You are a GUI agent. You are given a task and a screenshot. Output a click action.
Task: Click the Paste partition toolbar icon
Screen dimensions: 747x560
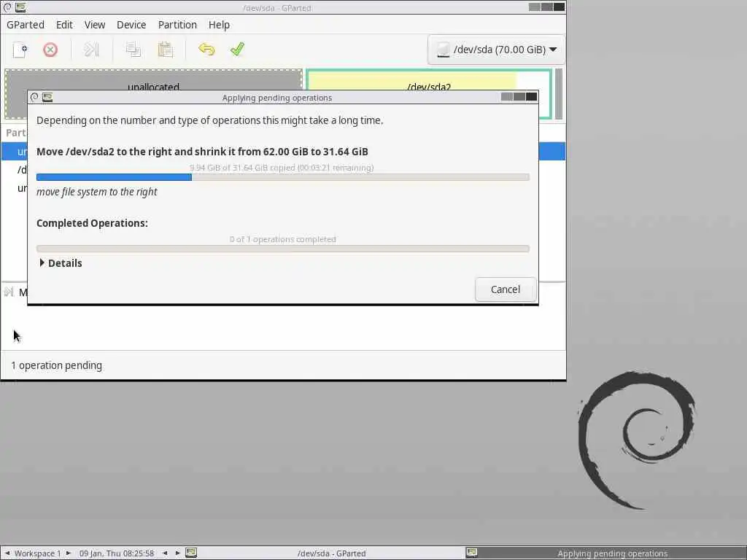[166, 50]
